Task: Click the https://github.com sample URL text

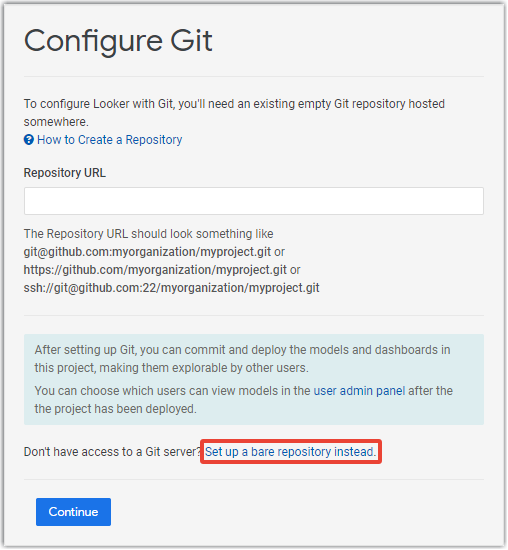Action: click(x=155, y=270)
